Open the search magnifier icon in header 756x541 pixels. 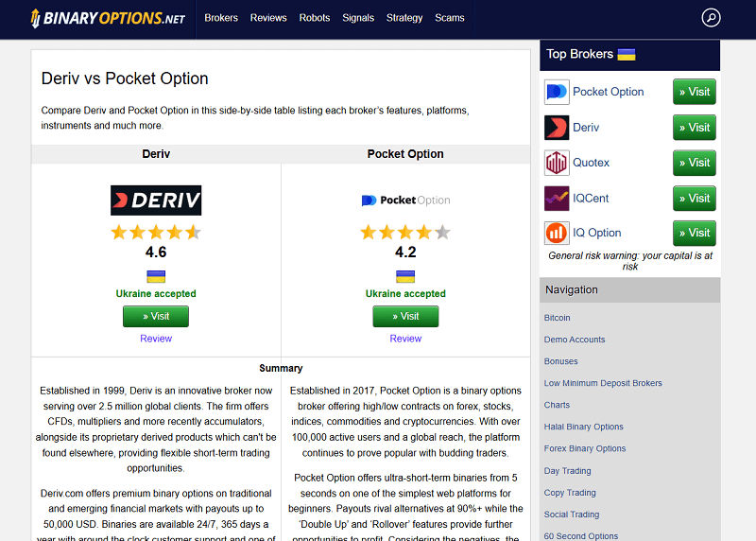pyautogui.click(x=711, y=18)
